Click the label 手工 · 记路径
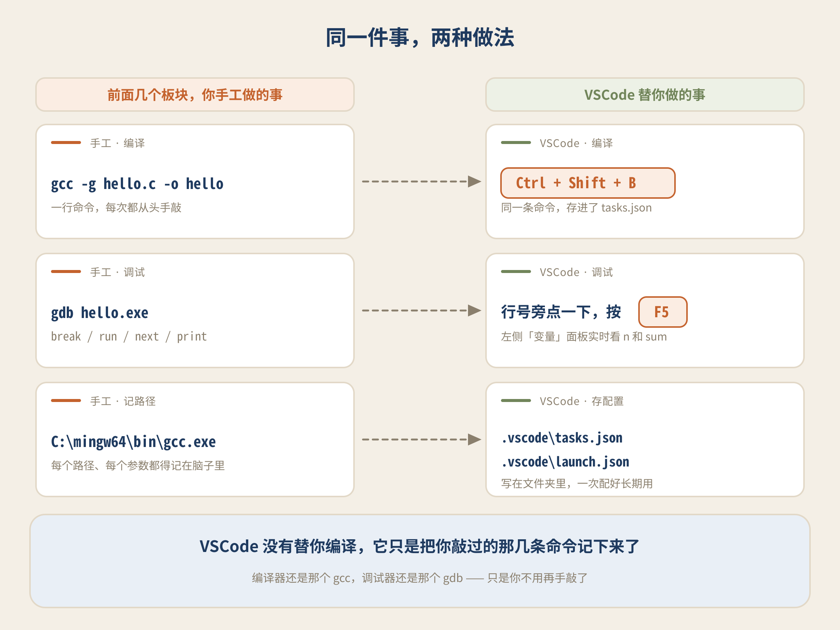The height and width of the screenshot is (630, 840). (x=123, y=401)
